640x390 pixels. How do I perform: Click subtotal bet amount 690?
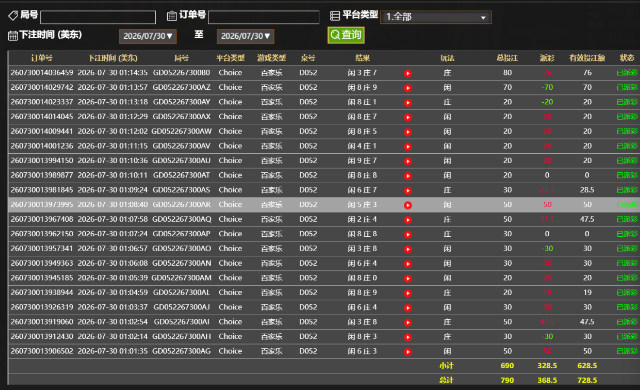click(507, 366)
